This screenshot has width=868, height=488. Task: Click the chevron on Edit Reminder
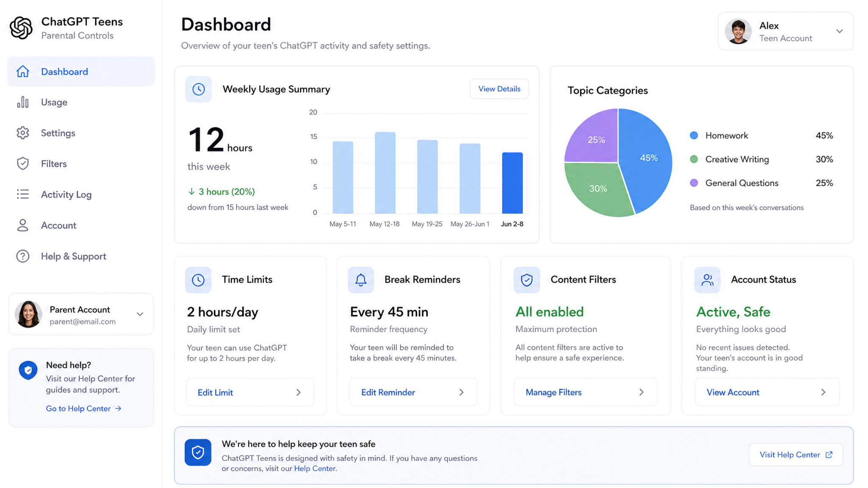tap(462, 392)
